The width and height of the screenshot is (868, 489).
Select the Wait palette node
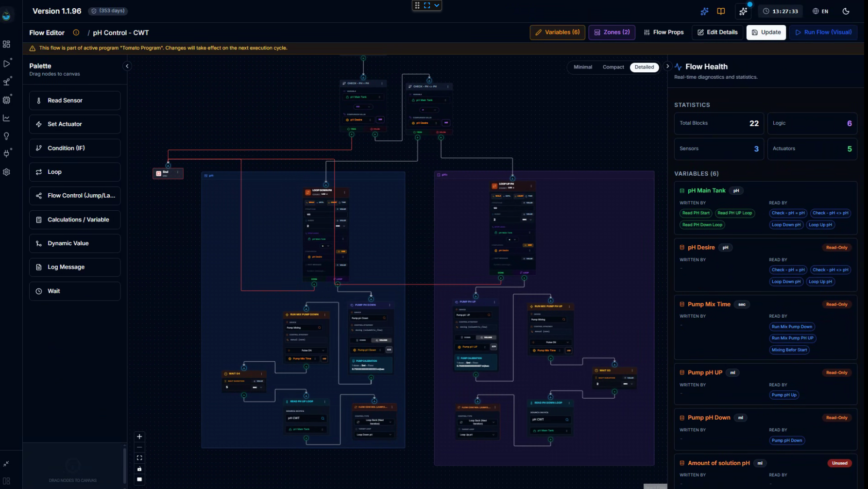(x=75, y=291)
